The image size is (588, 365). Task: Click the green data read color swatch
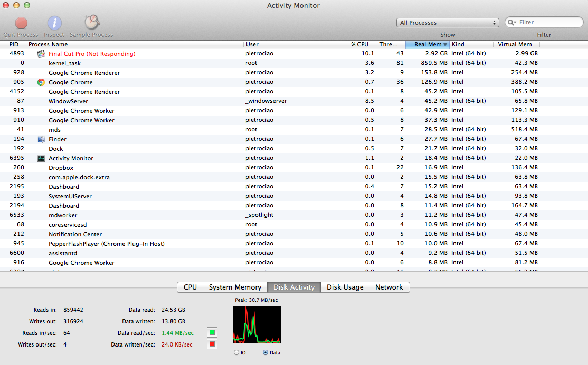212,332
